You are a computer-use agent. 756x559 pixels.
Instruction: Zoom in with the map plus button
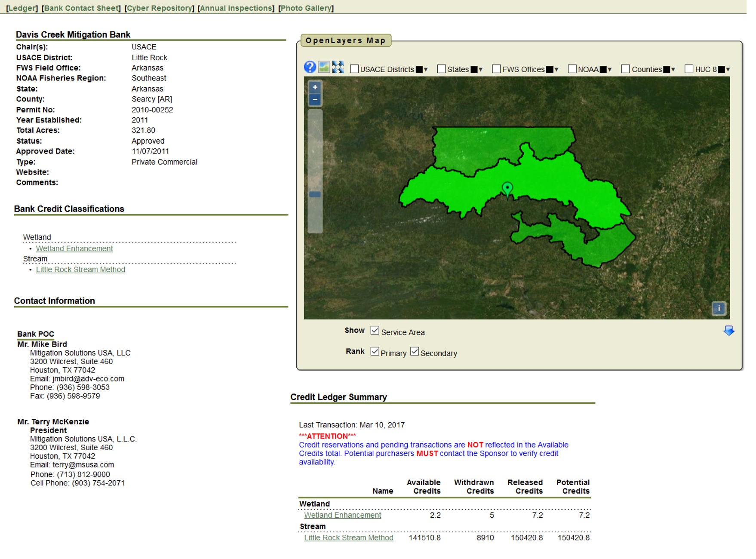315,87
